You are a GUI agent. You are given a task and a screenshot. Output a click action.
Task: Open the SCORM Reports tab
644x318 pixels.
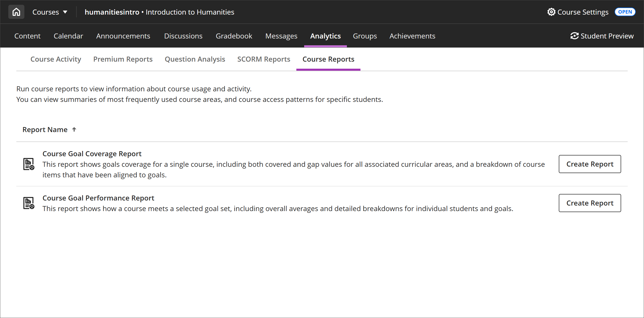pos(263,59)
